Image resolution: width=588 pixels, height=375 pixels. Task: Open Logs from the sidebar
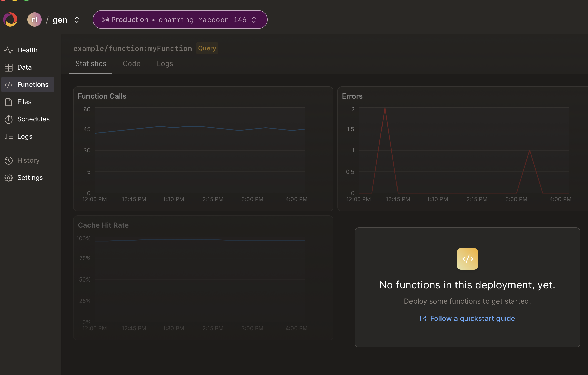point(28,136)
